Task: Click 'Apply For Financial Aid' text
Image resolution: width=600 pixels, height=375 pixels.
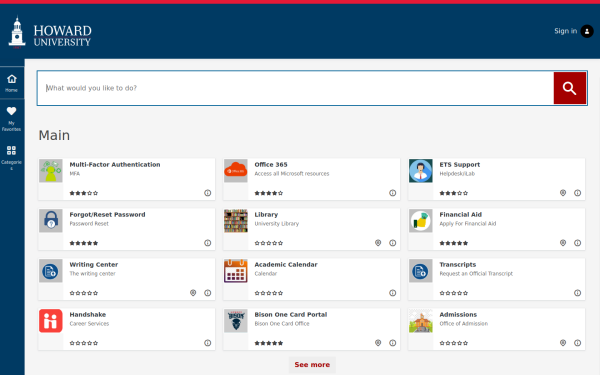Action: pyautogui.click(x=468, y=223)
